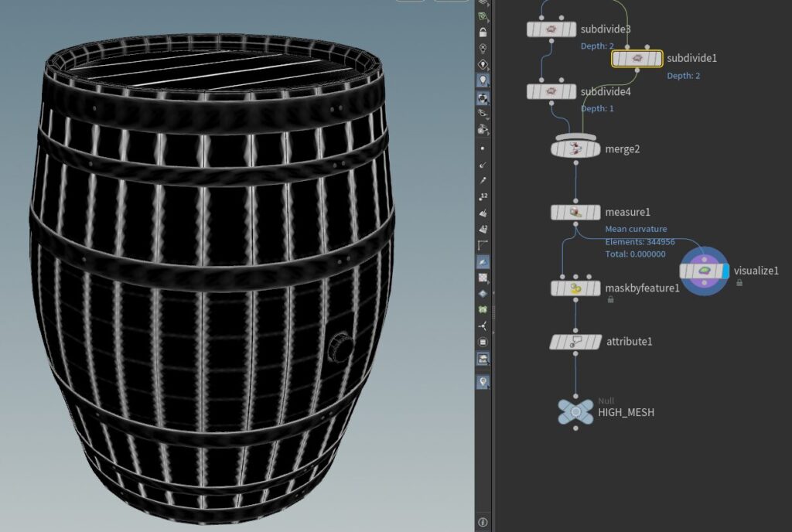Image resolution: width=792 pixels, height=532 pixels.
Task: Click the point numbers display icon
Action: point(483,196)
